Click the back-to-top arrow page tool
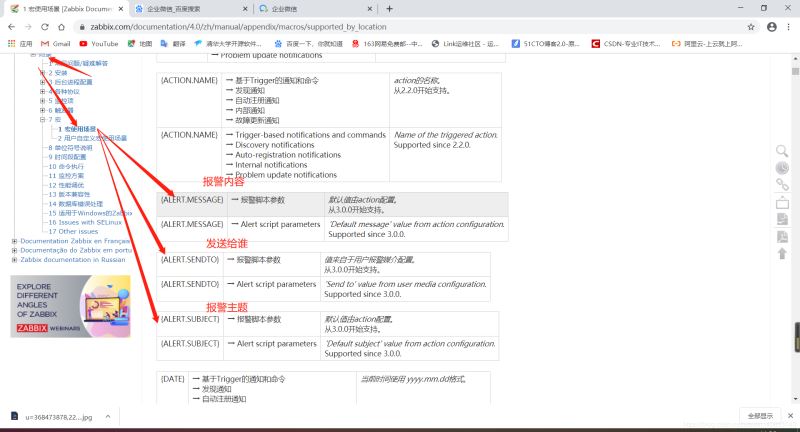Image resolution: width=800 pixels, height=432 pixels. click(x=782, y=253)
